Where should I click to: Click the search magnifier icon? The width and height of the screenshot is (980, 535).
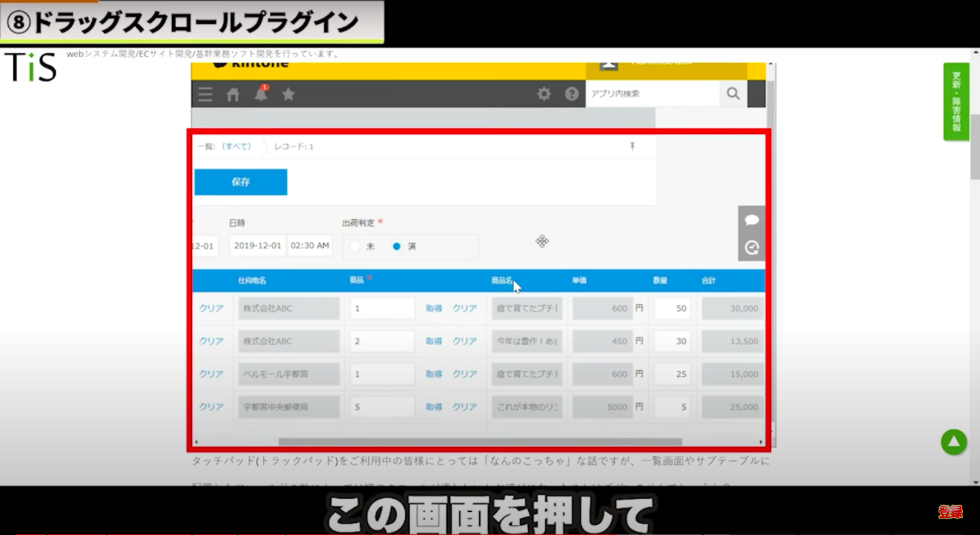(733, 94)
